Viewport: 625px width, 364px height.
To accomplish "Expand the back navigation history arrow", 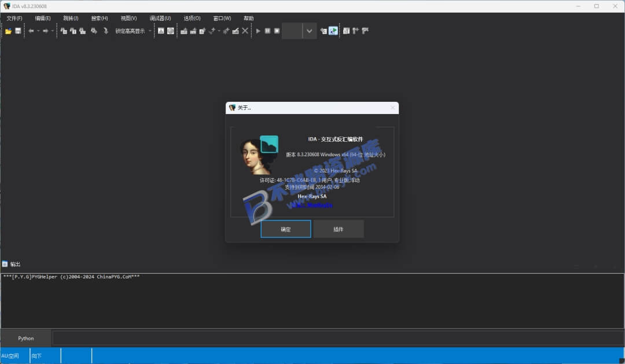I will (38, 31).
